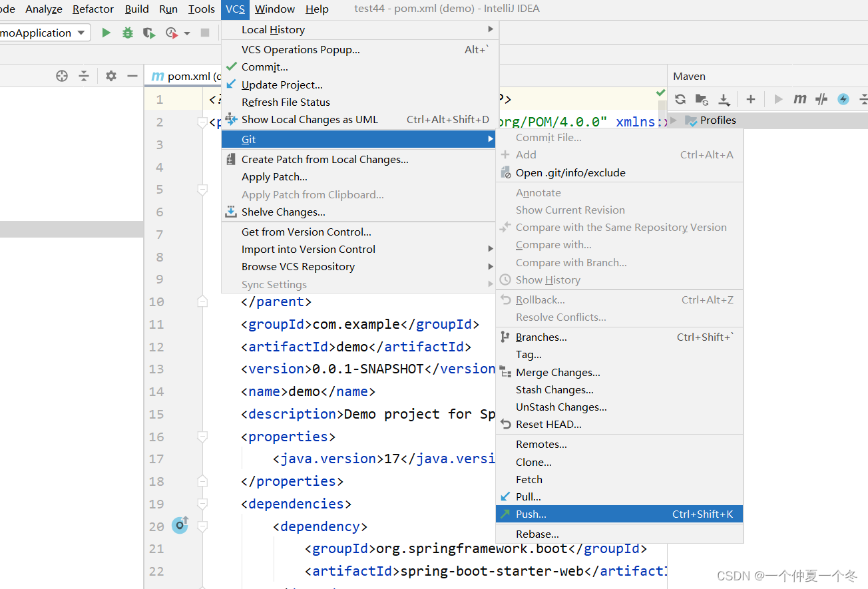Choose Rebase... in the Git submenu
Screen dimensions: 868x589
point(620,534)
